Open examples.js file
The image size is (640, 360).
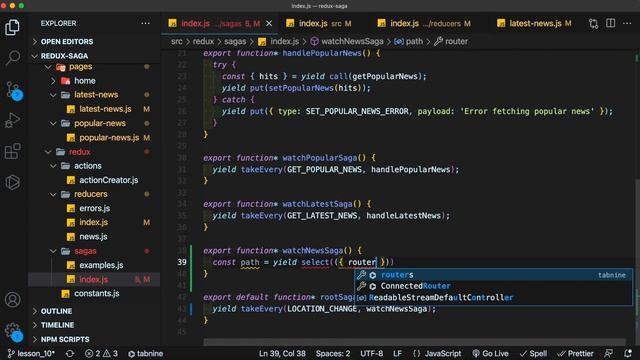pyautogui.click(x=101, y=265)
